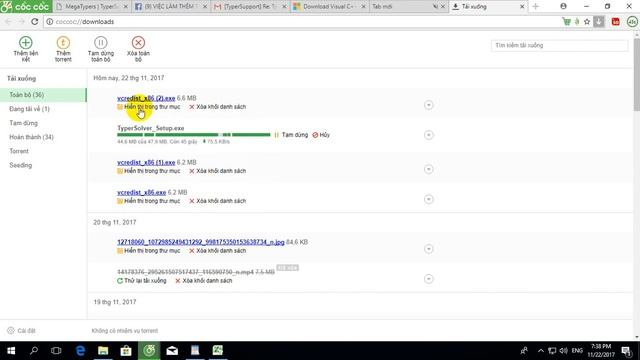
Task: Click the ENG language indicator
Action: 577,351
